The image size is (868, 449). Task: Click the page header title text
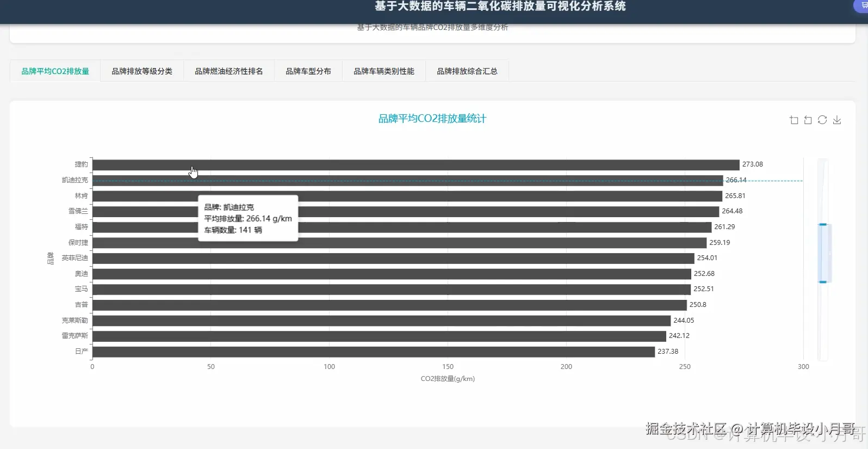coord(500,7)
